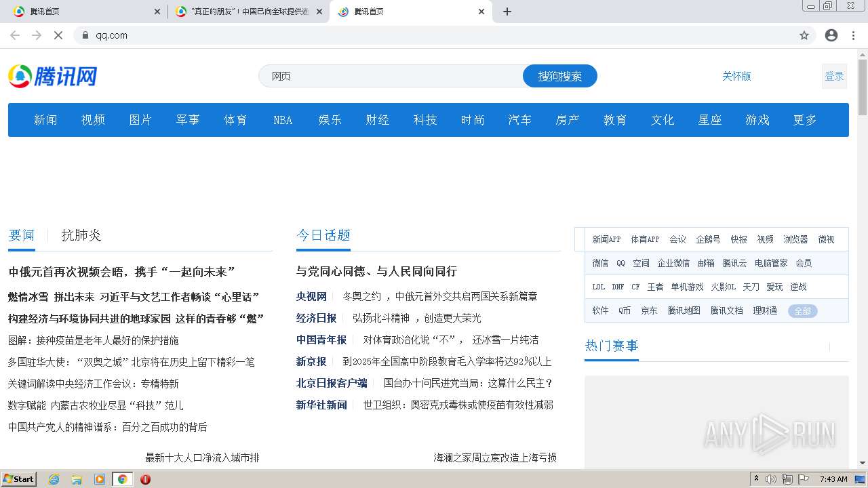Viewport: 868px width, 488px height.
Task: Open 浏览器 shortcut link
Action: tap(795, 239)
